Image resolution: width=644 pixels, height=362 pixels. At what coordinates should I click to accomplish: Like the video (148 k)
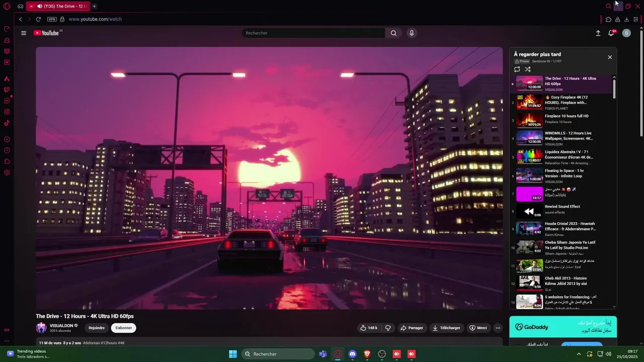pyautogui.click(x=369, y=328)
